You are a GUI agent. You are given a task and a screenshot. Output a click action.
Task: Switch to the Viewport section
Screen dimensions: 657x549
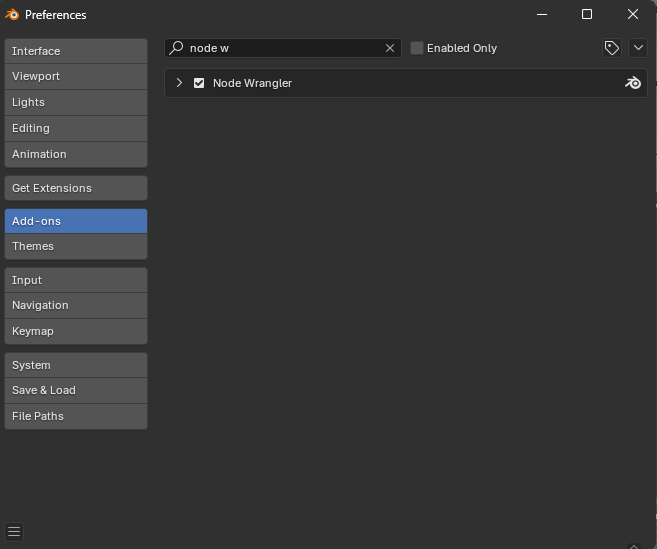[76, 76]
